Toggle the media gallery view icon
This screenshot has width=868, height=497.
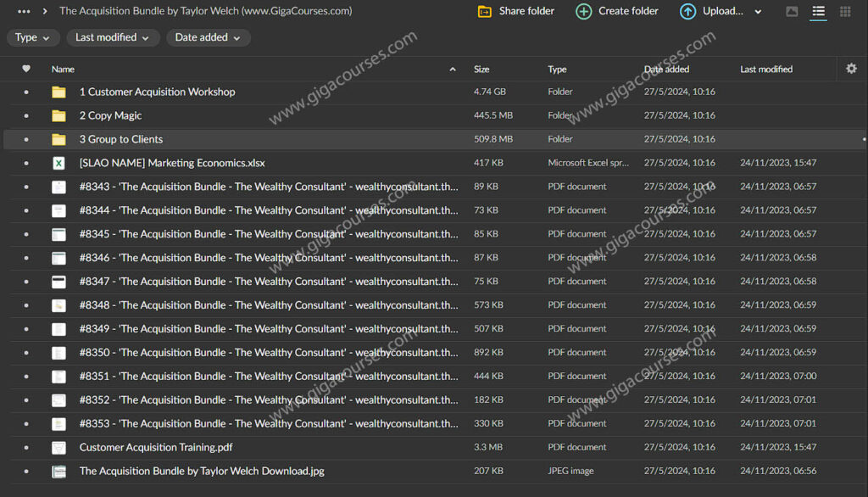(792, 11)
